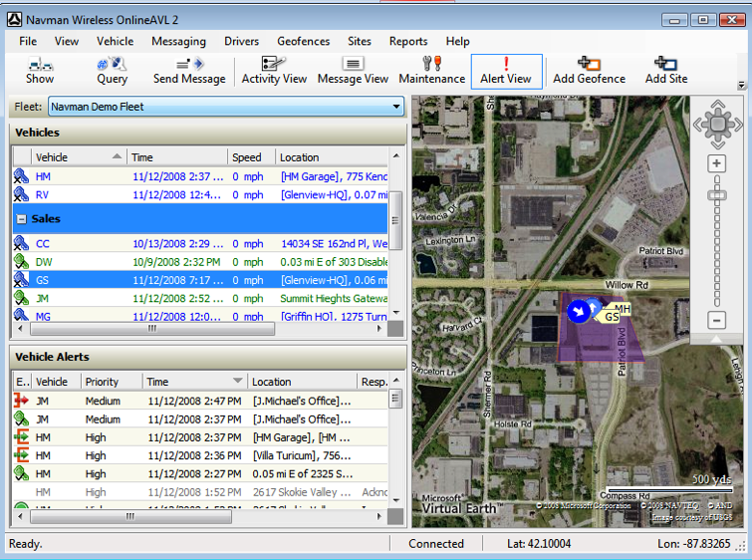This screenshot has height=560, width=752.
Task: Adjust the map zoom slider handle
Action: [x=717, y=195]
